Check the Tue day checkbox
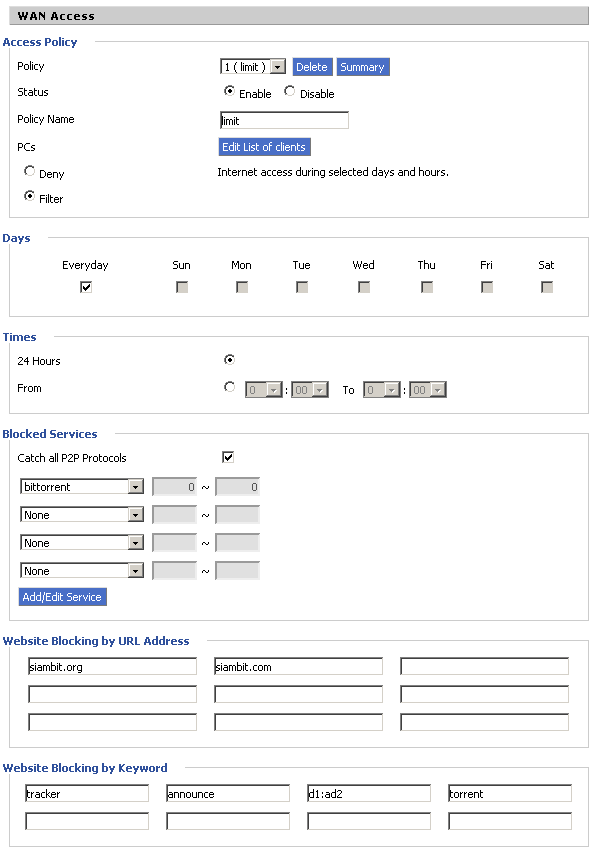This screenshot has width=596, height=854. click(x=302, y=287)
